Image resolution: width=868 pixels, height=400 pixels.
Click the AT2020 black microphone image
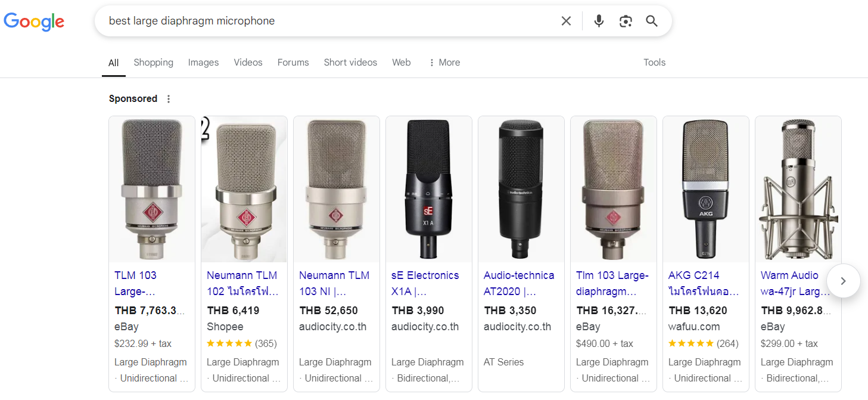point(521,190)
